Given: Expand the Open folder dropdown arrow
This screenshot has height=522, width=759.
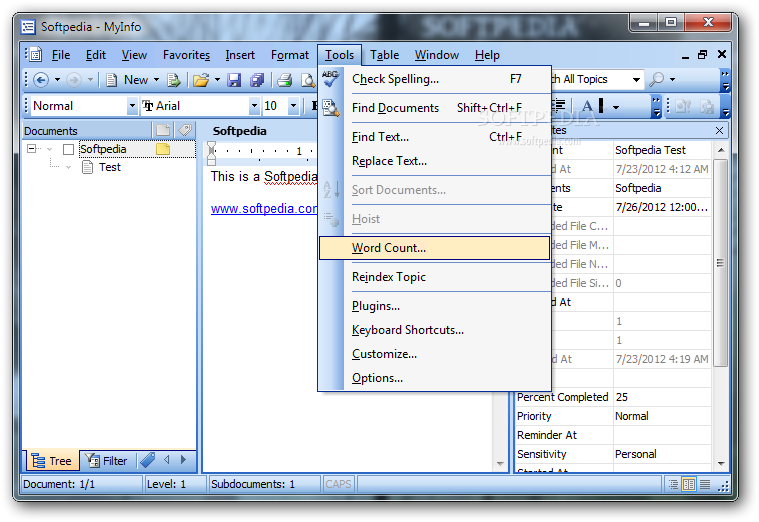Looking at the screenshot, I should (x=217, y=80).
